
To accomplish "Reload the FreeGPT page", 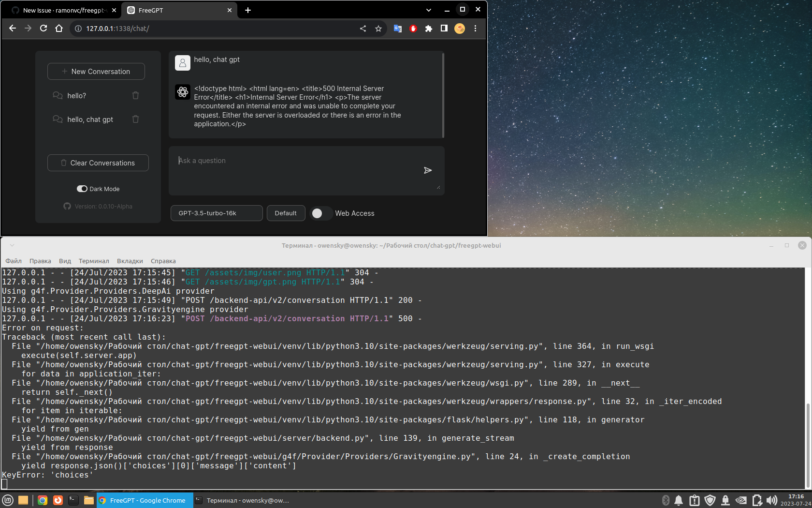I will (43, 29).
